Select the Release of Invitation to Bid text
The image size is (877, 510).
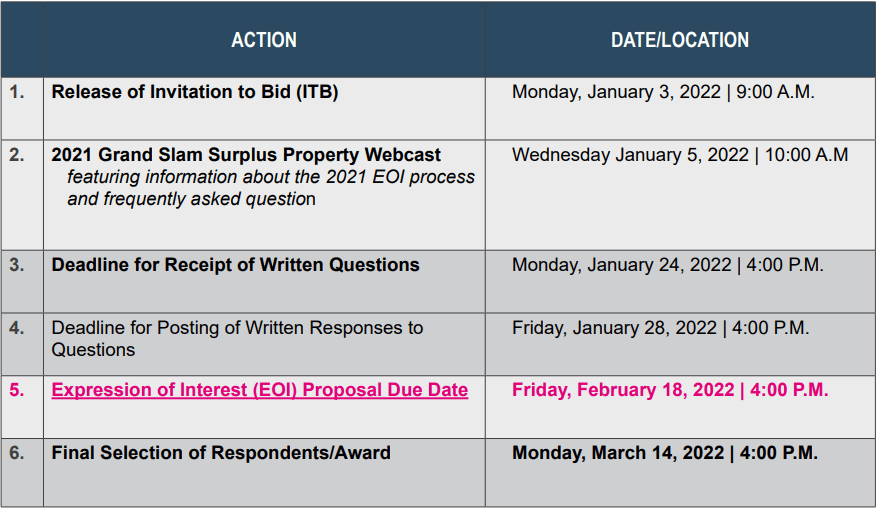click(195, 92)
